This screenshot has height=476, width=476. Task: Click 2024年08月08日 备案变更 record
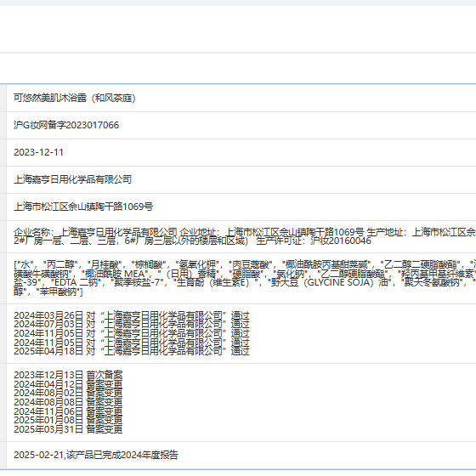[68, 402]
